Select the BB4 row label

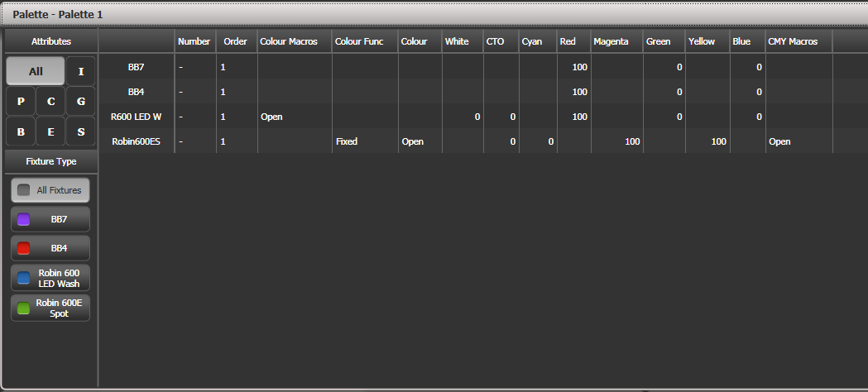(x=137, y=92)
